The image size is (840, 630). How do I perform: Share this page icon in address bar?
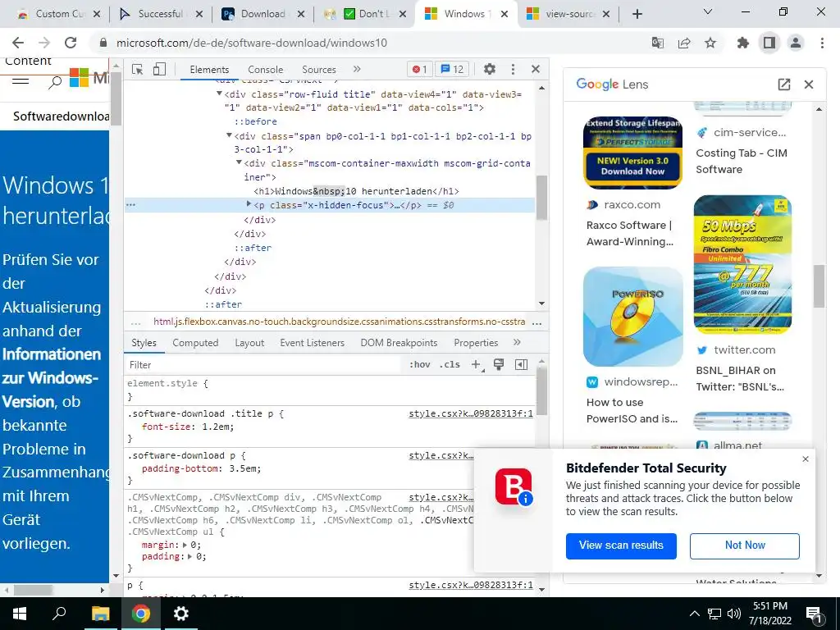[684, 43]
